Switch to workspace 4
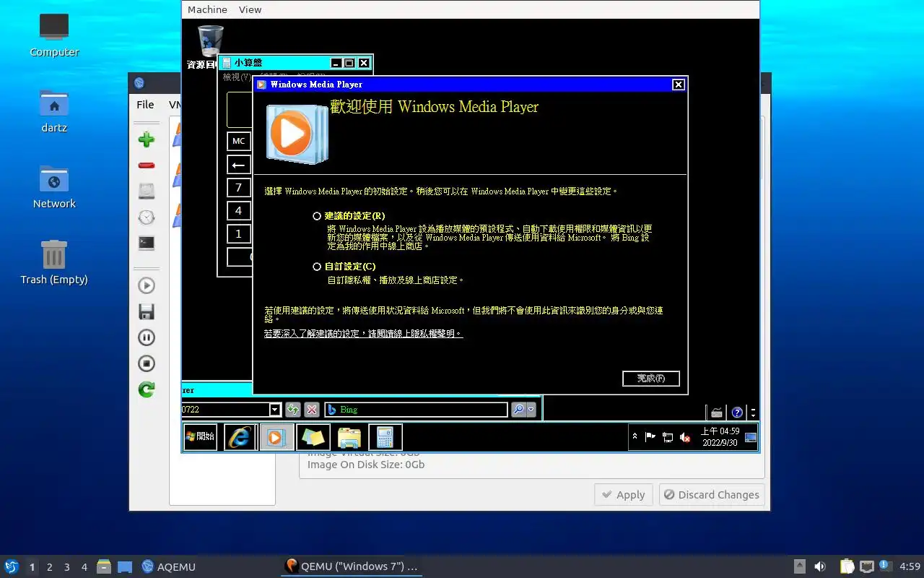 click(x=84, y=567)
